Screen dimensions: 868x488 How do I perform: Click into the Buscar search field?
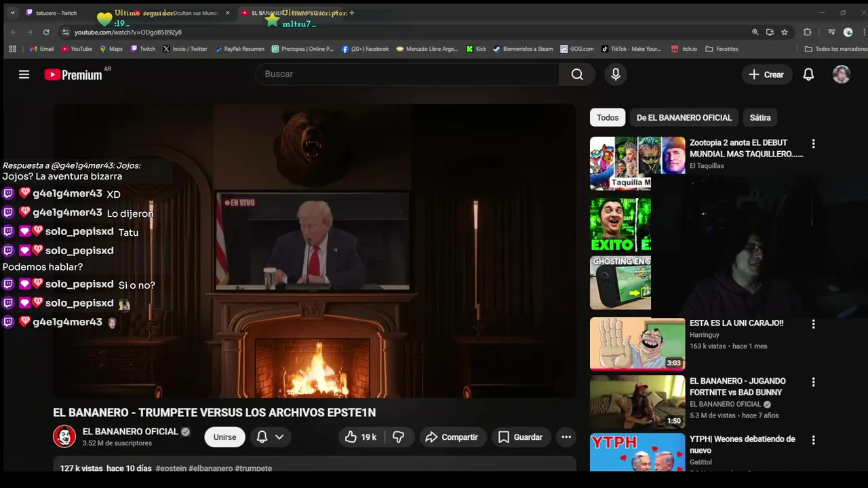click(408, 74)
